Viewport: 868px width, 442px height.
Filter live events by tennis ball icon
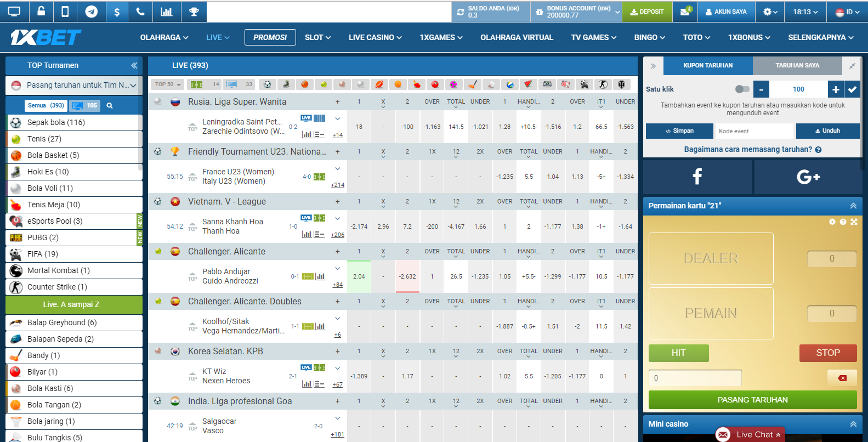[324, 84]
